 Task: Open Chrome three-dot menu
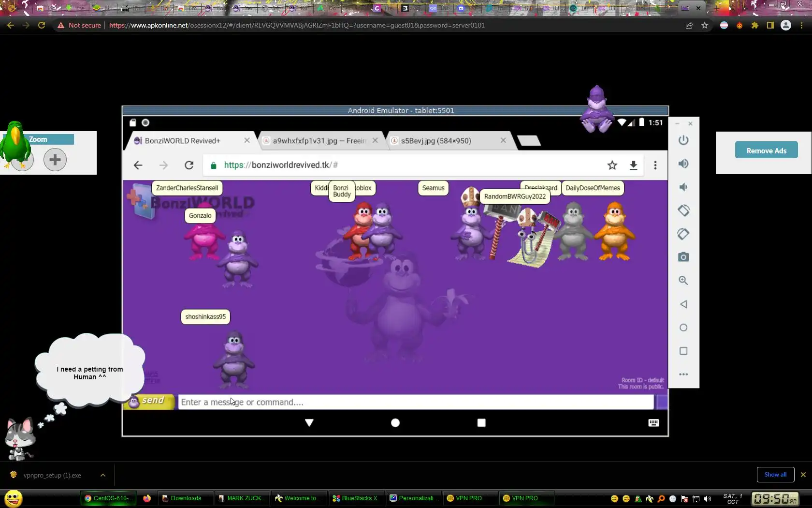click(802, 25)
